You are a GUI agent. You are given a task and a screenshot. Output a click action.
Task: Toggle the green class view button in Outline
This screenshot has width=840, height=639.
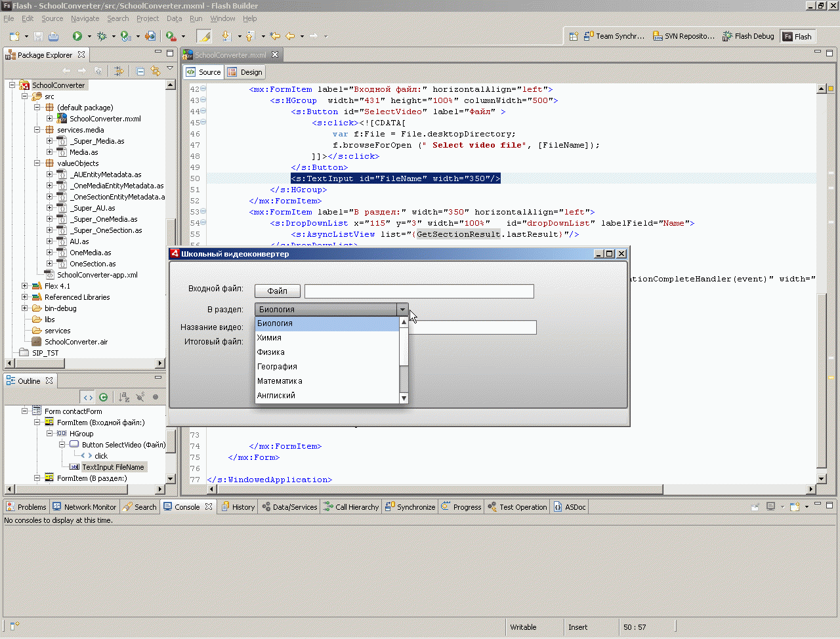[103, 397]
